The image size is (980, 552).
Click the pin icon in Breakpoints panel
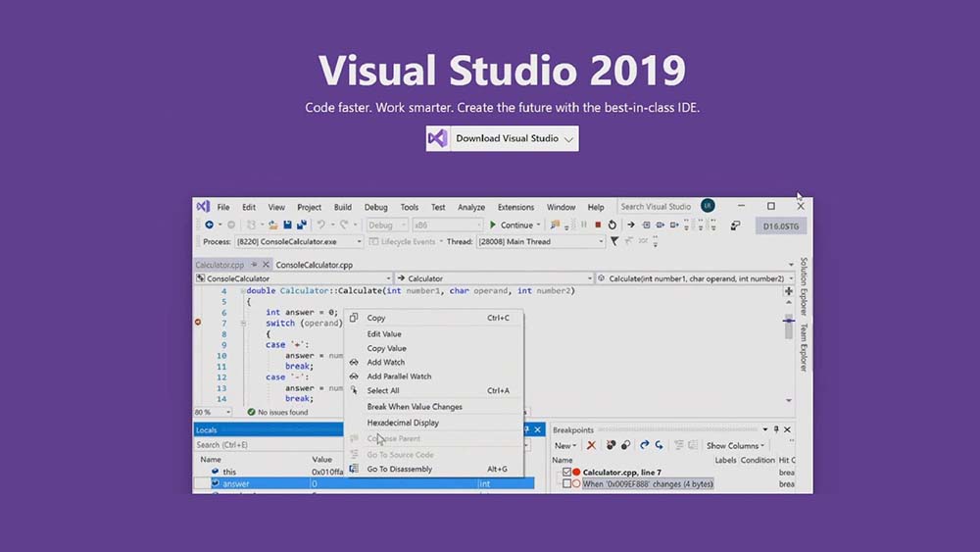(x=776, y=429)
